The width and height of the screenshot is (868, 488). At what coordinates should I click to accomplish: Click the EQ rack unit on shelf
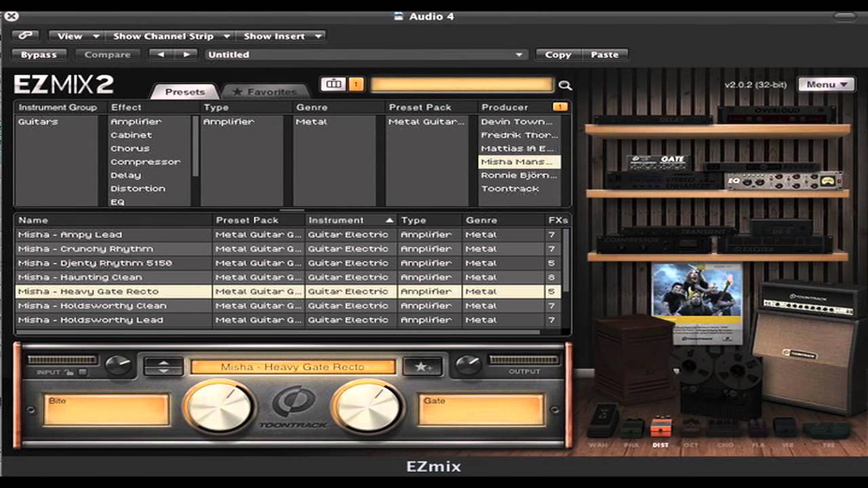(x=783, y=180)
